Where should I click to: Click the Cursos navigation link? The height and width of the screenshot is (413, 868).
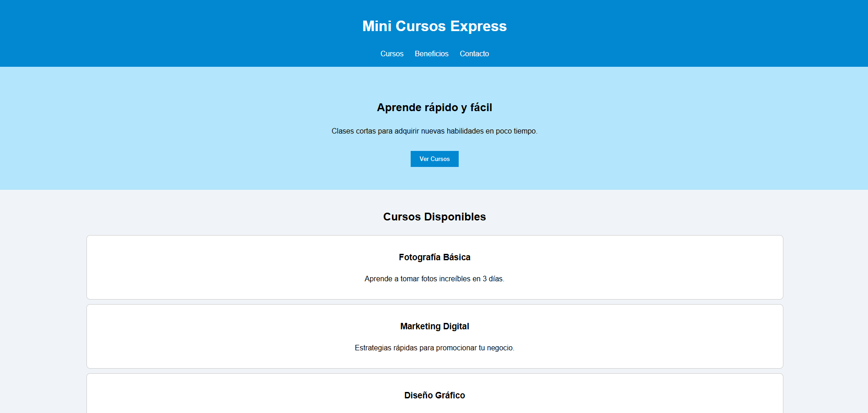click(x=392, y=54)
